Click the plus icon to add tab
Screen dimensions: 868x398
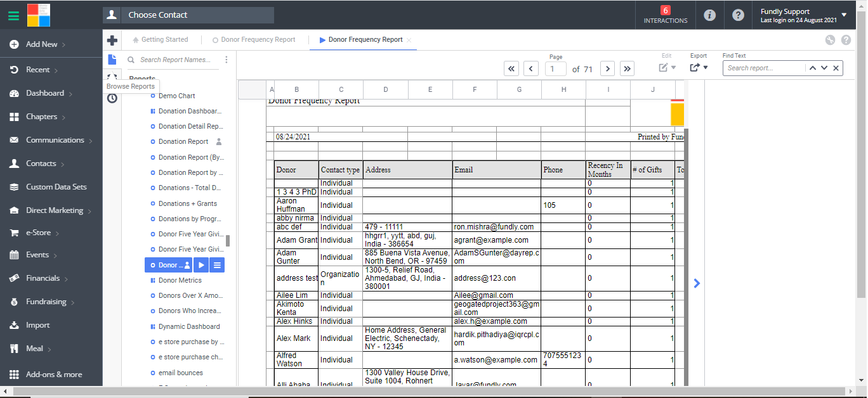112,40
